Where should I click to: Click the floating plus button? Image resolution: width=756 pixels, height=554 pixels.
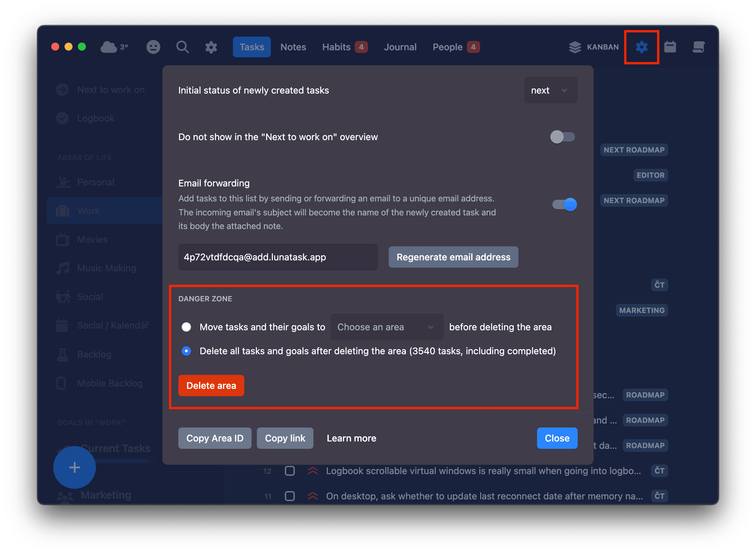click(x=74, y=467)
